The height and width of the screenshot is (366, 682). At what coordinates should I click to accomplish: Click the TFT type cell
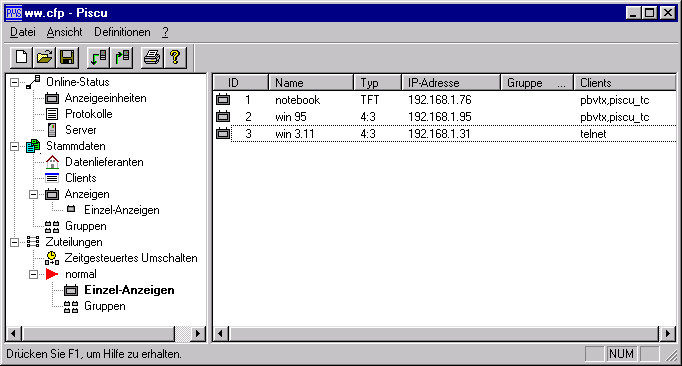[x=370, y=100]
